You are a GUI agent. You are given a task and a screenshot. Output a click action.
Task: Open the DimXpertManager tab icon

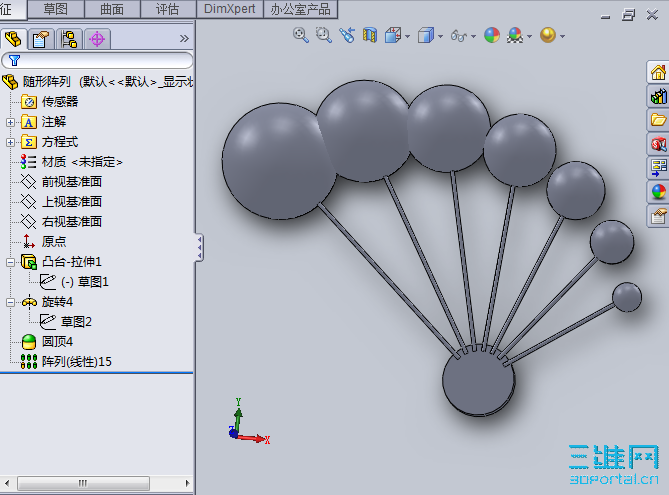tap(97, 39)
